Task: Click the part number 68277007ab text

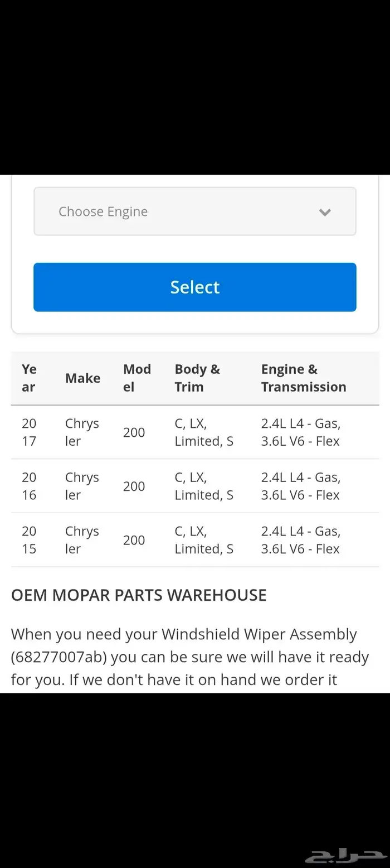Action: pyautogui.click(x=58, y=657)
